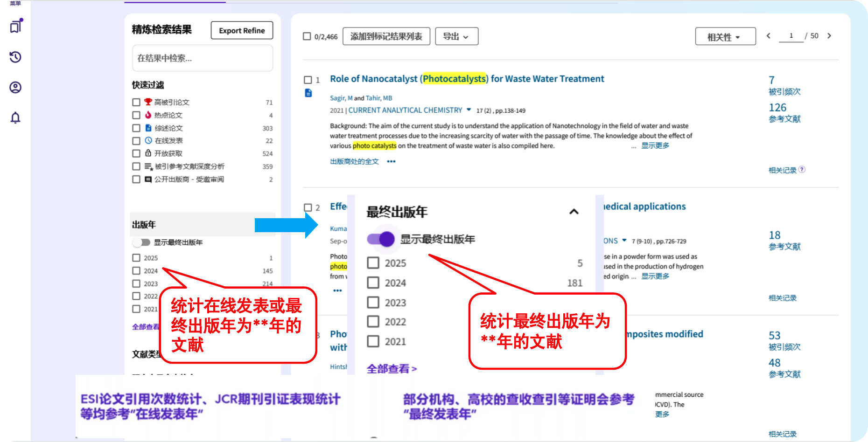
Task: Check the 综述论文 filter
Action: pyautogui.click(x=136, y=128)
